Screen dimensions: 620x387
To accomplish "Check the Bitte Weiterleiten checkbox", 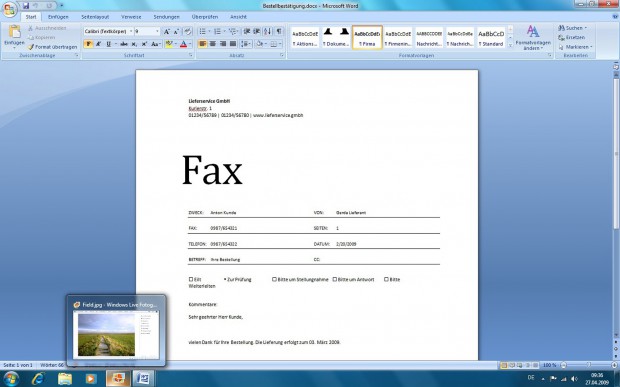I will 386,279.
